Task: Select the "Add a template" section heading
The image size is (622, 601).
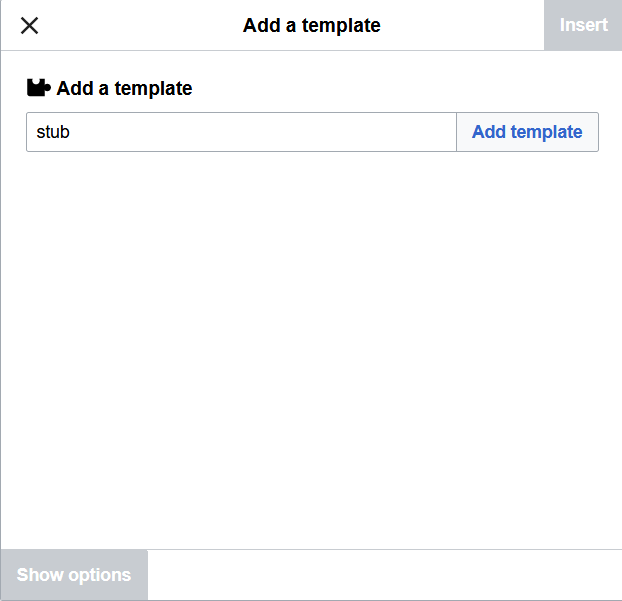Action: coord(124,88)
